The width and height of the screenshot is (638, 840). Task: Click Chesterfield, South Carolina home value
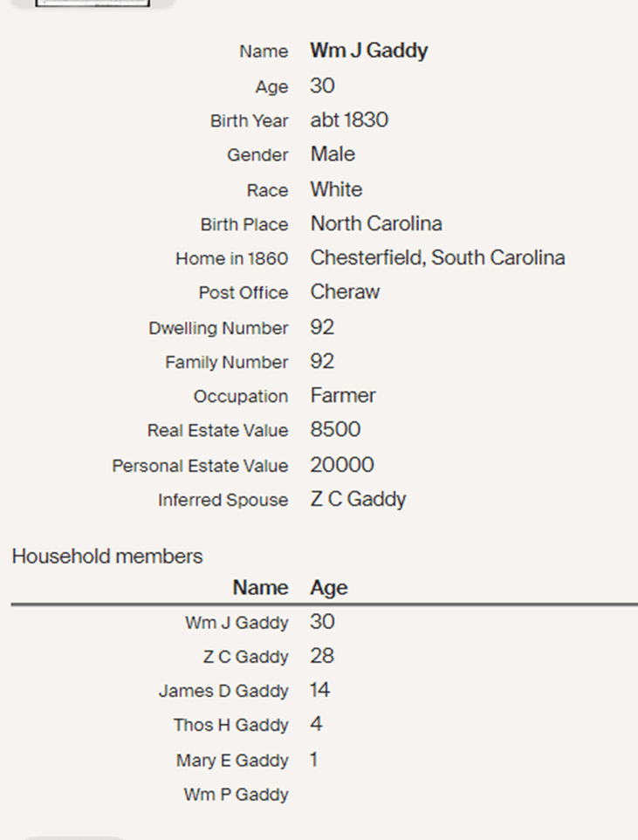(x=437, y=258)
